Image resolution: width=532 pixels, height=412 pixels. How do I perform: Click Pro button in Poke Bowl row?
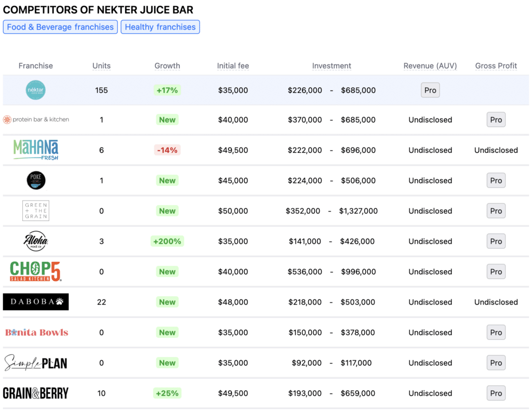tap(496, 180)
